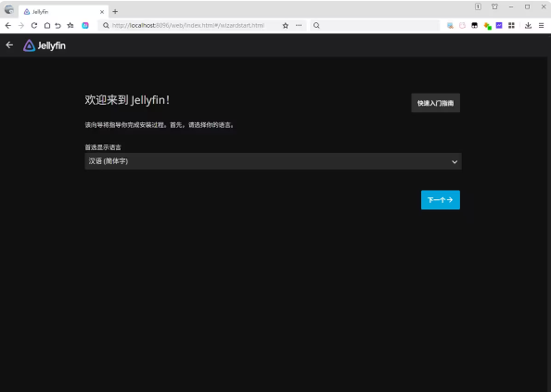The image size is (551, 392).
Task: Click the 下一个 next button
Action: coord(441,200)
